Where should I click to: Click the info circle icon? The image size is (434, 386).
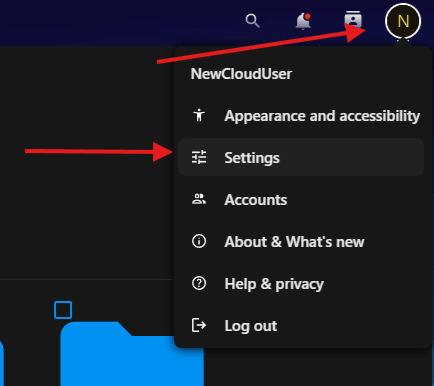click(199, 241)
